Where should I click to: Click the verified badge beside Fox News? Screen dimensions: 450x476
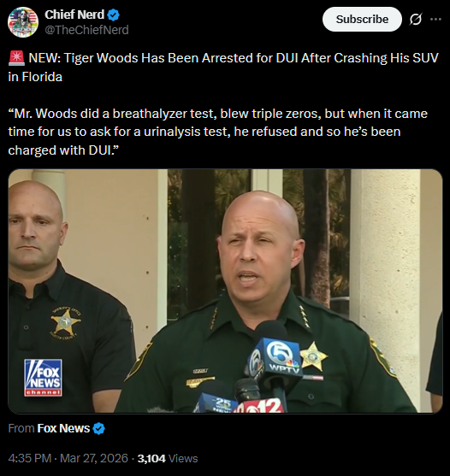[98, 429]
